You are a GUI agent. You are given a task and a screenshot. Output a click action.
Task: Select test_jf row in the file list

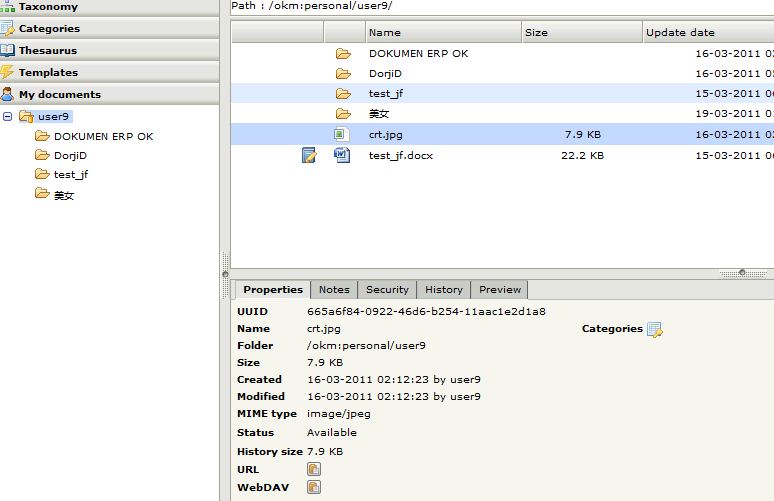503,93
